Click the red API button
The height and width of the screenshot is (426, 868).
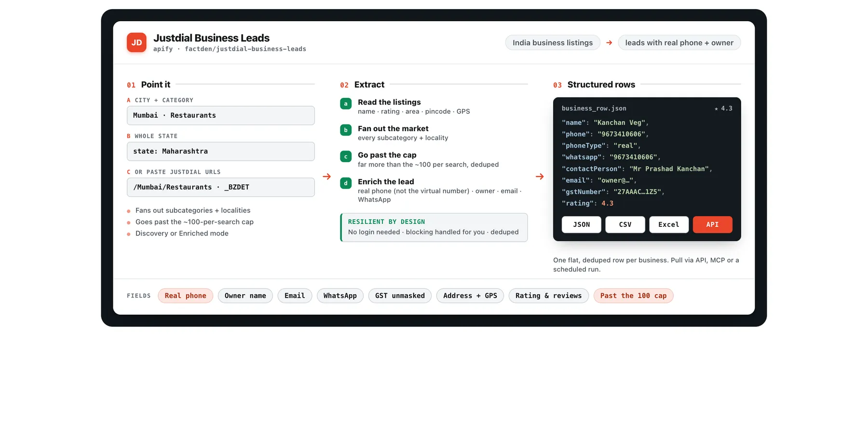713,225
